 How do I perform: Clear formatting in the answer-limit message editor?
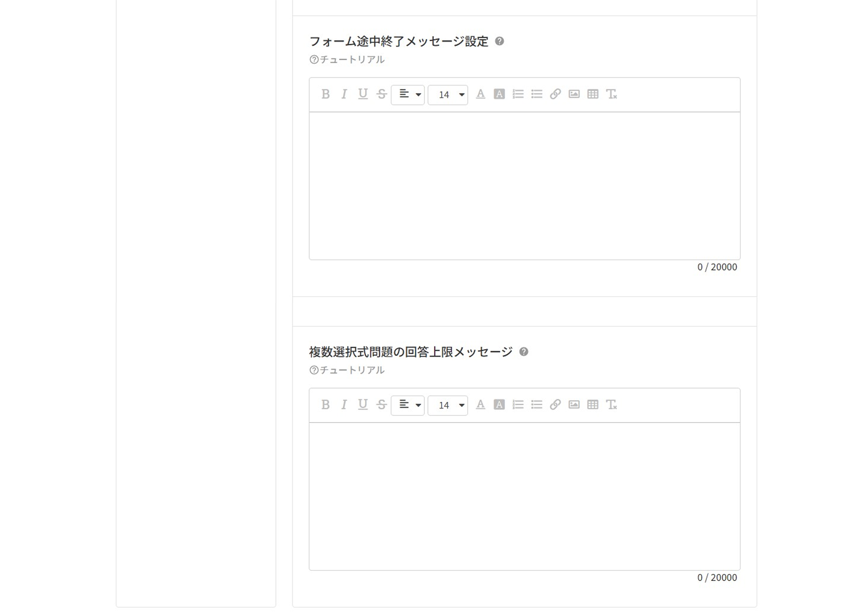611,405
